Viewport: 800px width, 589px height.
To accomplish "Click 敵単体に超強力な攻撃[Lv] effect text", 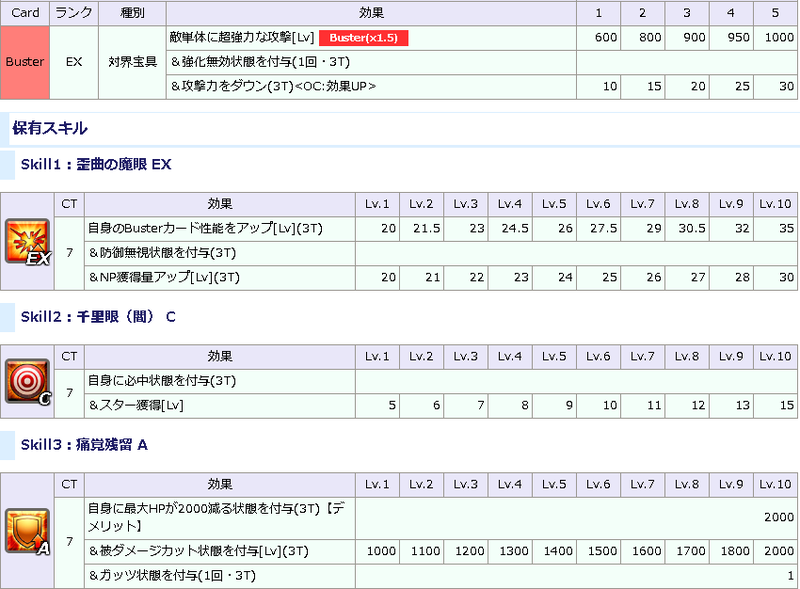I will [x=242, y=37].
